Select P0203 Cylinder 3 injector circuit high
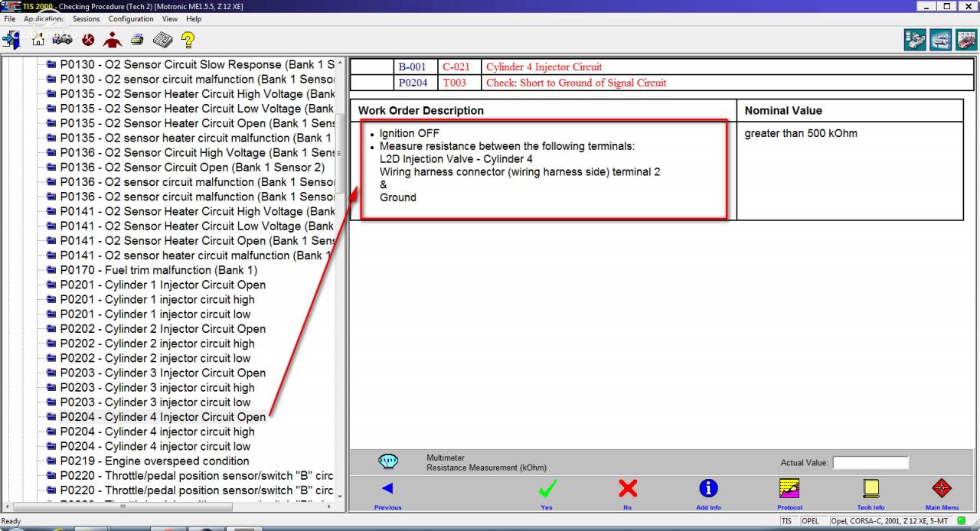 [x=158, y=387]
